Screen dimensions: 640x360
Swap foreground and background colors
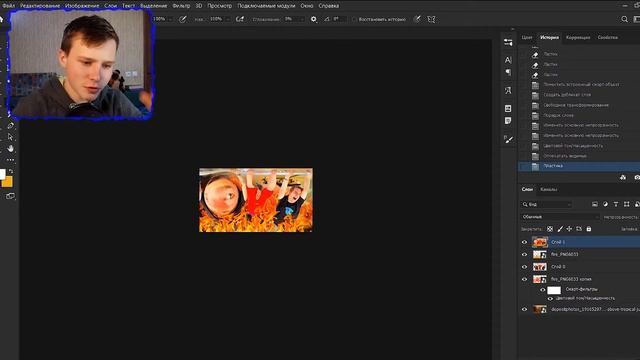(11, 171)
